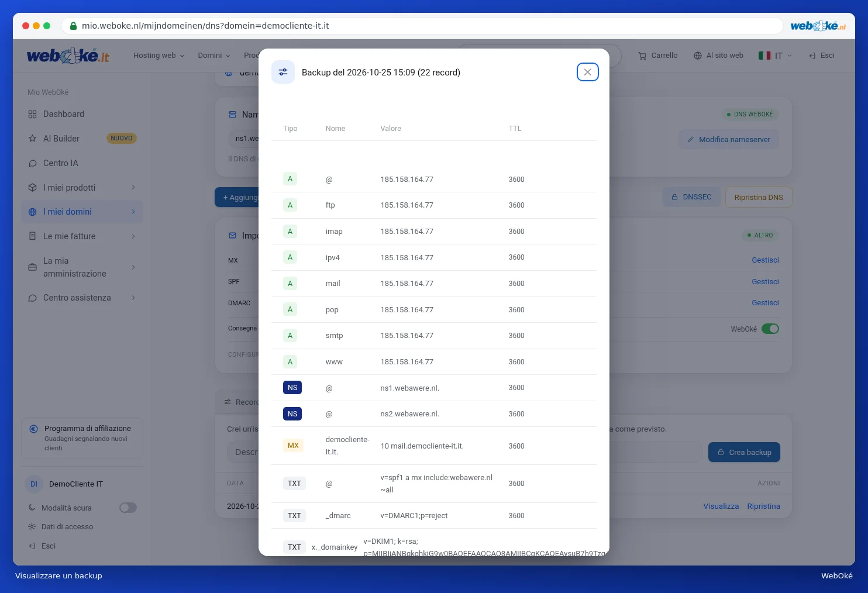The image size is (868, 593).
Task: Click the MX type badge in backup
Action: (293, 446)
